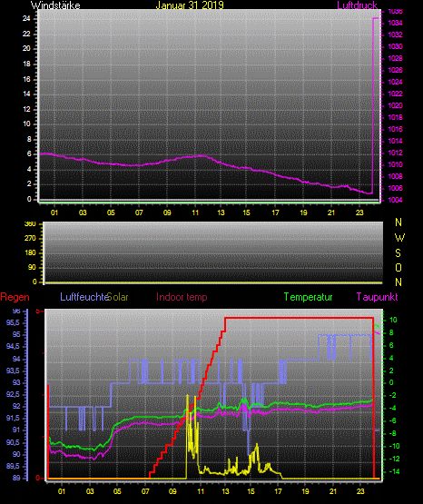Screen dimensions: 423x504
Task: Click the blue Luftfeuchte legend label
Action: pos(84,297)
